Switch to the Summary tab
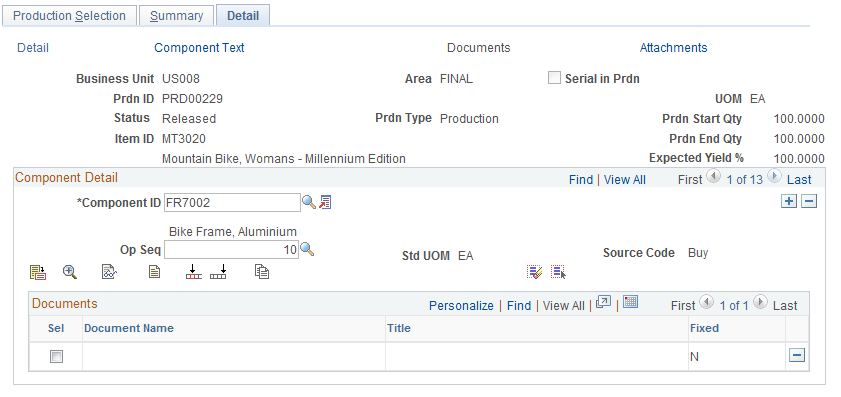Image resolution: width=841 pixels, height=397 pixels. coord(176,16)
